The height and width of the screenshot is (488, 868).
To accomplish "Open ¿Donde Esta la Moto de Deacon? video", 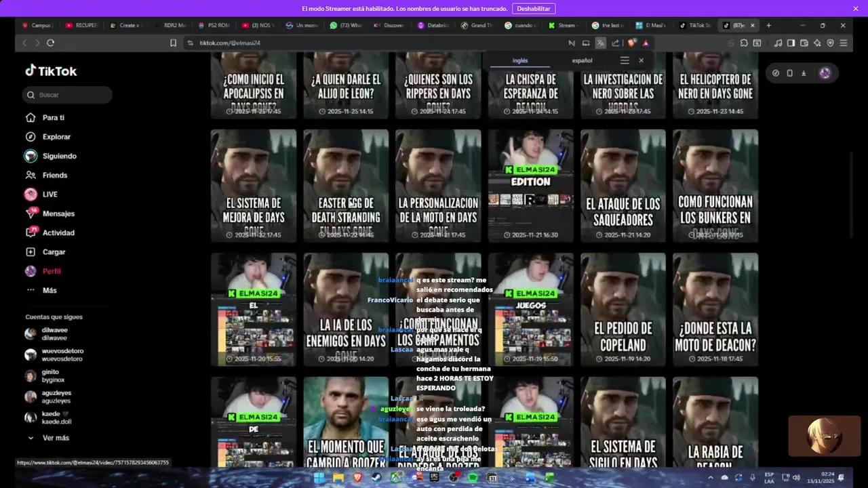I will (x=715, y=310).
